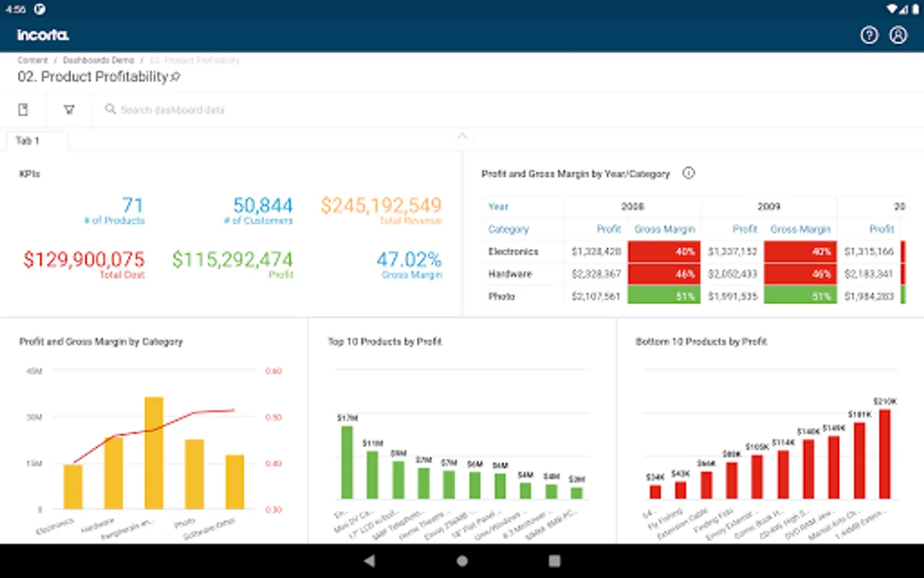
Task: Click the $181K red bar in Bottom 10
Action: coord(859,460)
